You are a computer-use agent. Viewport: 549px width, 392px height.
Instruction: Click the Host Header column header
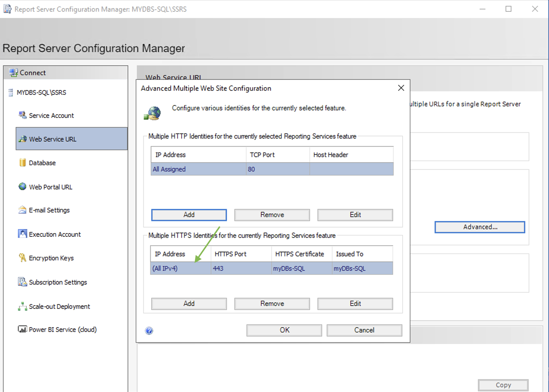click(351, 155)
